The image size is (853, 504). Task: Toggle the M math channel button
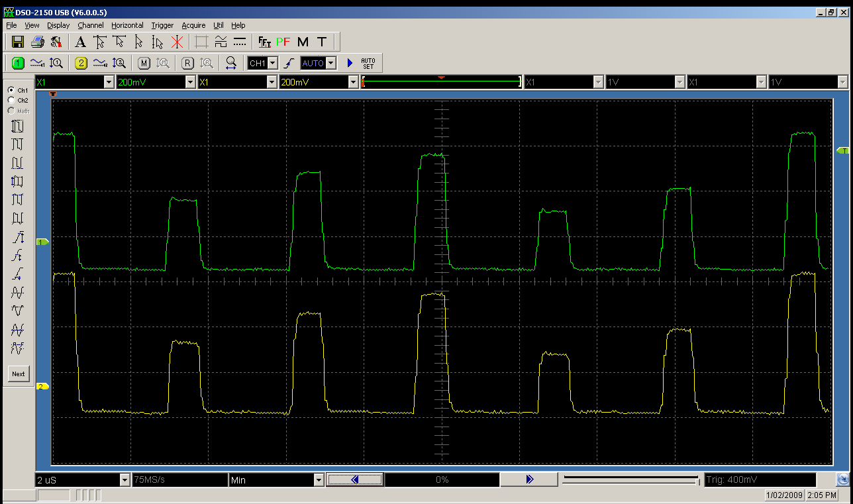click(144, 63)
